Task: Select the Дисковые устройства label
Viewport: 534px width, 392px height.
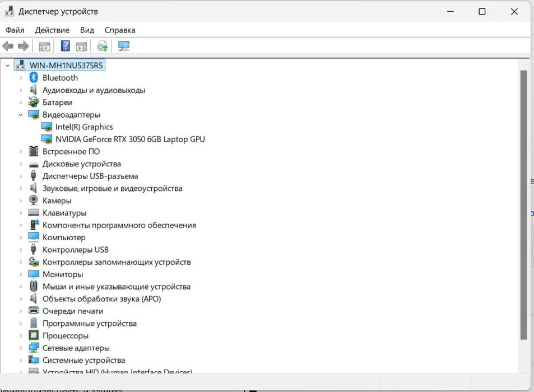Action: [82, 164]
